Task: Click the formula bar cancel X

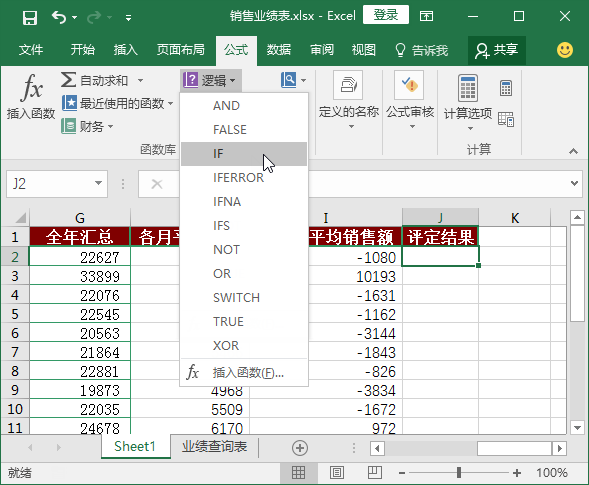Action: (157, 184)
